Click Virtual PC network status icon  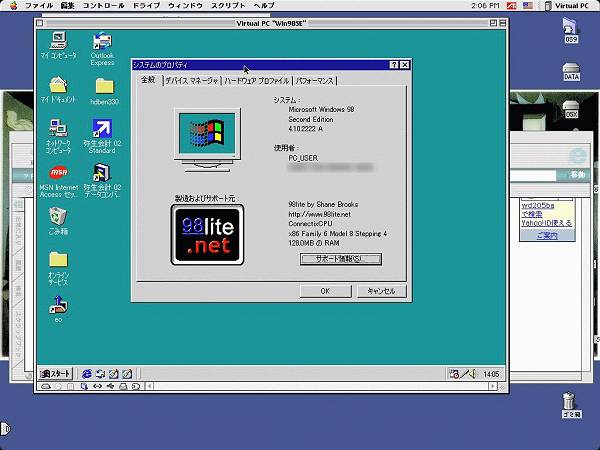point(97,386)
